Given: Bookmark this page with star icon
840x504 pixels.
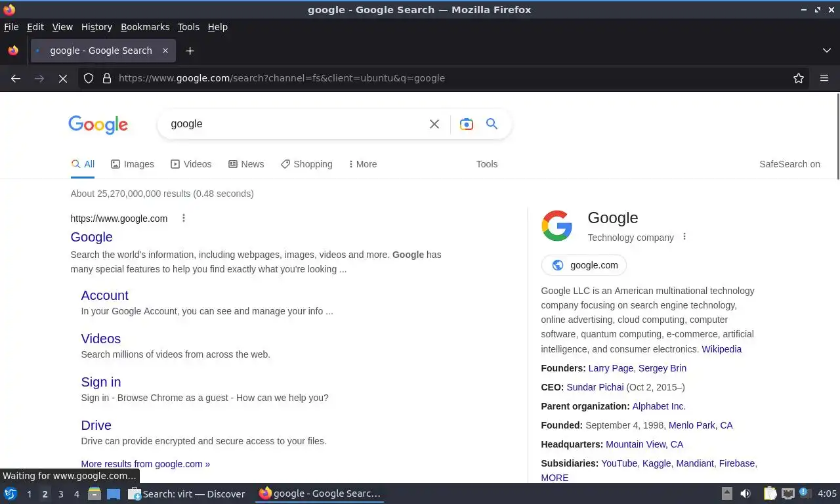Looking at the screenshot, I should [799, 78].
